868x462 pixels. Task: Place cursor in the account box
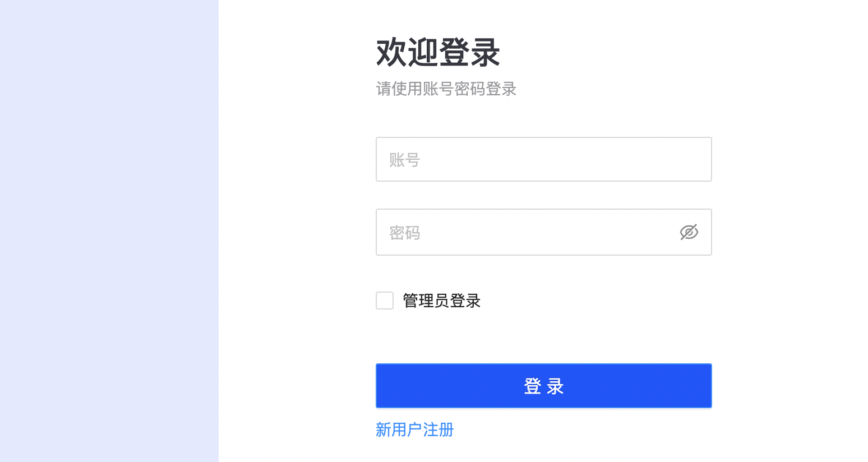[543, 159]
